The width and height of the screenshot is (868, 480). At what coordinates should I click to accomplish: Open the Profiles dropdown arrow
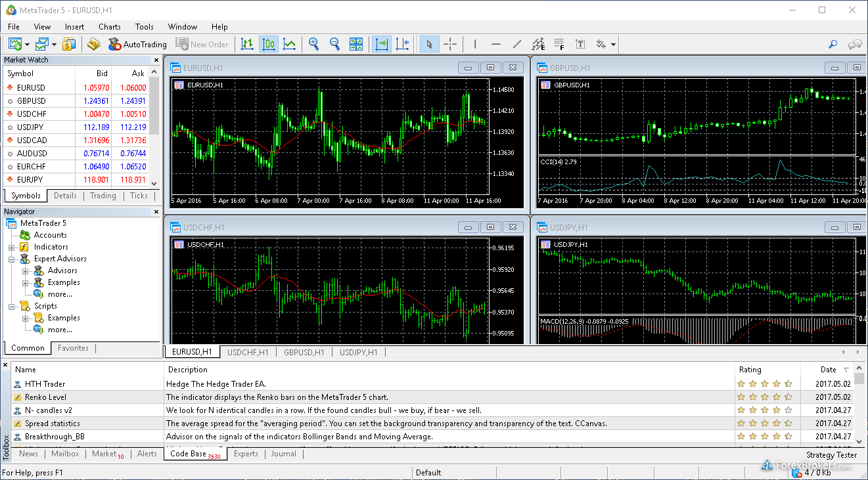tap(53, 44)
